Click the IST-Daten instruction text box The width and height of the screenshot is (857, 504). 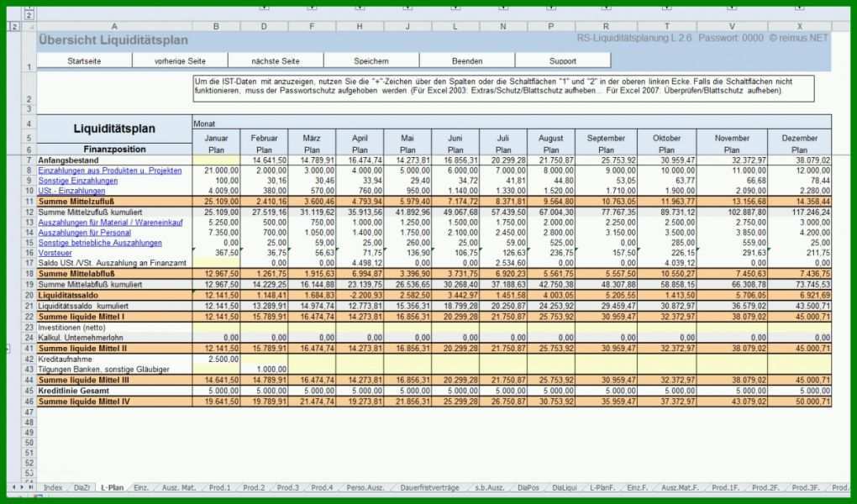tap(503, 88)
